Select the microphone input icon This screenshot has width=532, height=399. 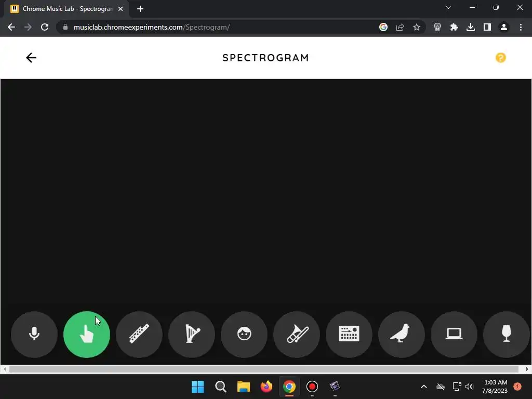34,334
